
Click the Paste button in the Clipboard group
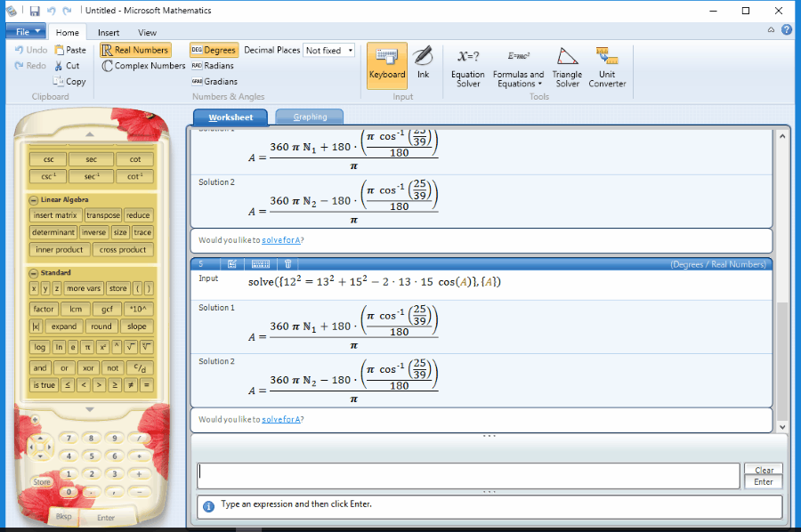70,50
